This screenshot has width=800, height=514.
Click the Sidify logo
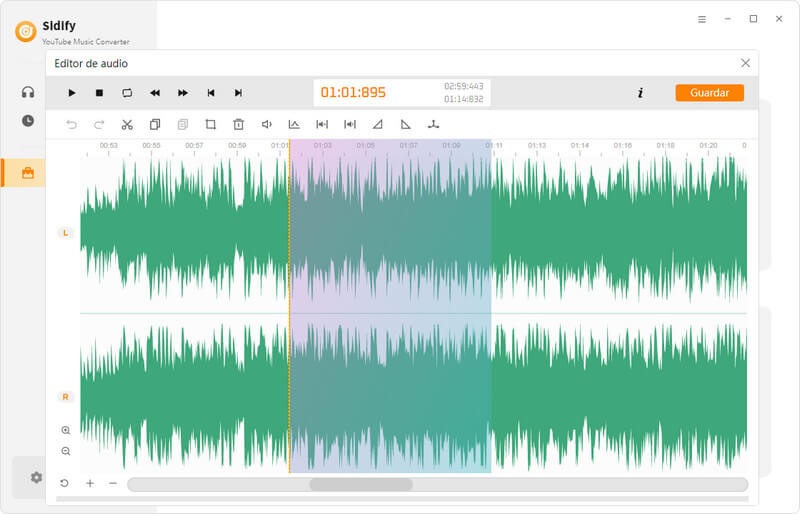pos(26,32)
